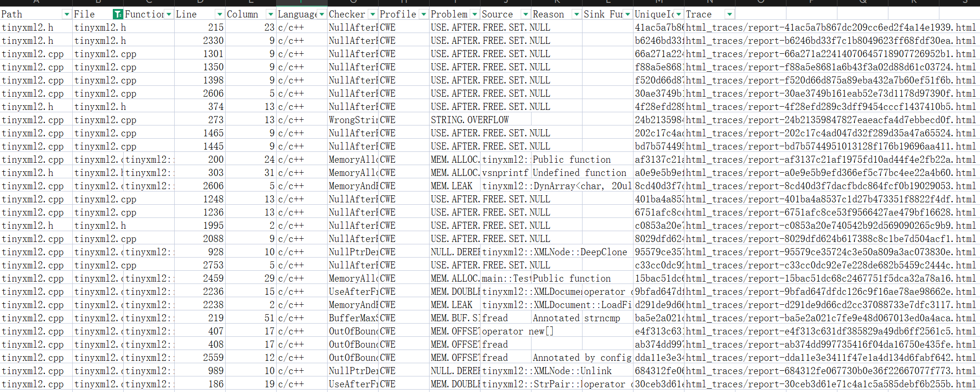
Task: Select Line cell with value 2330
Action: point(200,41)
